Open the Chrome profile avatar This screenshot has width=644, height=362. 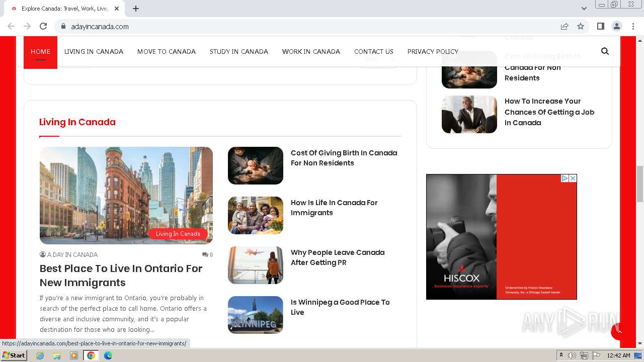[616, 26]
